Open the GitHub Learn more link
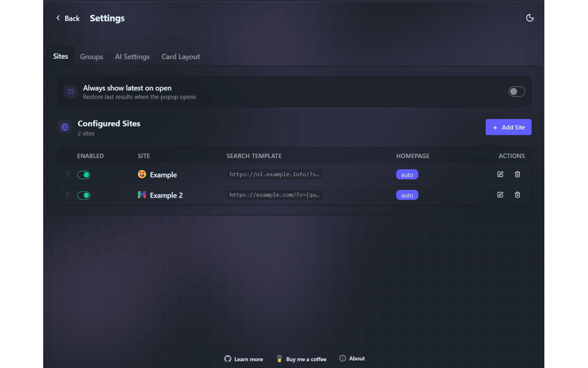The height and width of the screenshot is (368, 588). (243, 359)
